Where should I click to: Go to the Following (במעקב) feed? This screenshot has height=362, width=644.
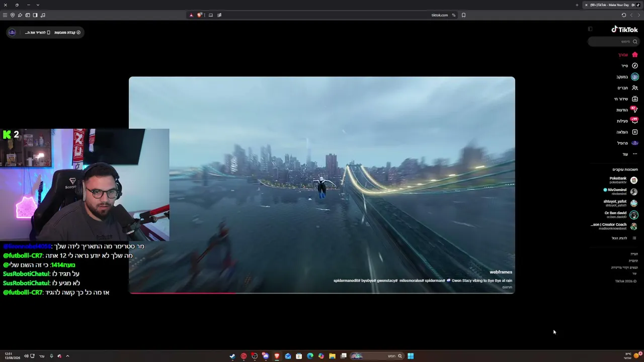coord(627,77)
